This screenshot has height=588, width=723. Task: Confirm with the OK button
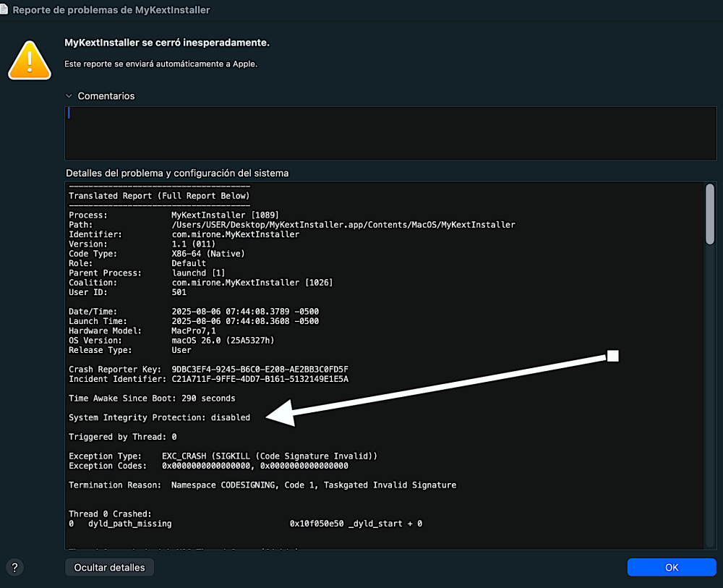(672, 567)
